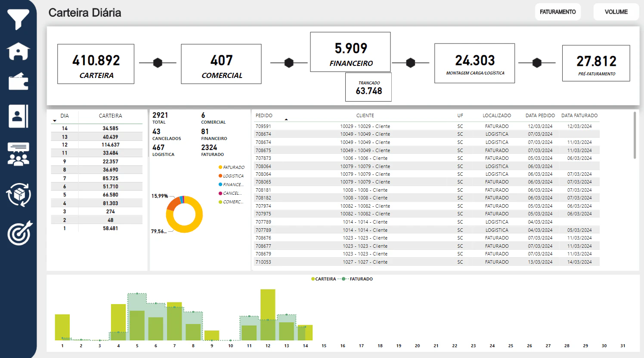The image size is (644, 358).
Task: Toggle the sort arrow under DIA header
Action: pos(55,121)
